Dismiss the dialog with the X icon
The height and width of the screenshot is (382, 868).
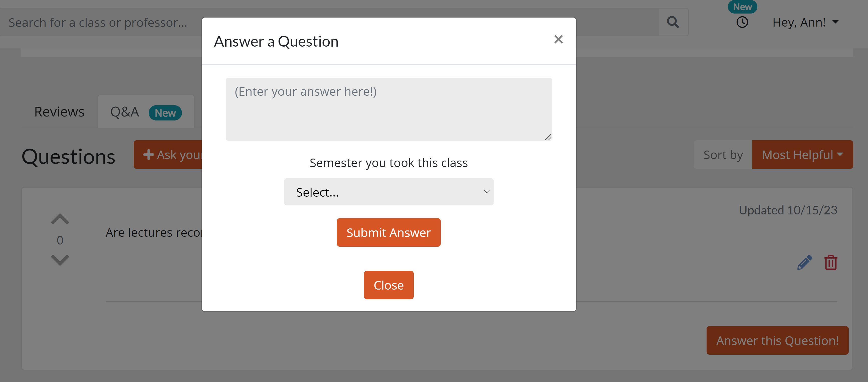[x=558, y=39]
